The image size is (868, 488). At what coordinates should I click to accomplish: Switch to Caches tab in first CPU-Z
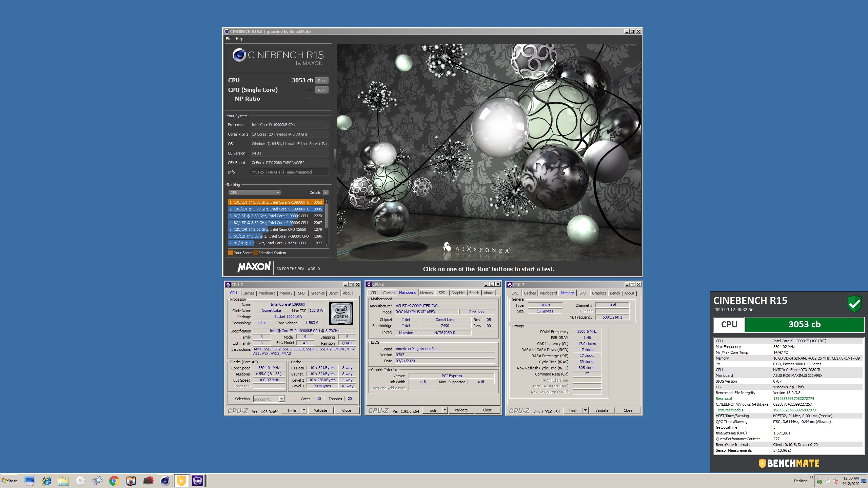tap(248, 293)
